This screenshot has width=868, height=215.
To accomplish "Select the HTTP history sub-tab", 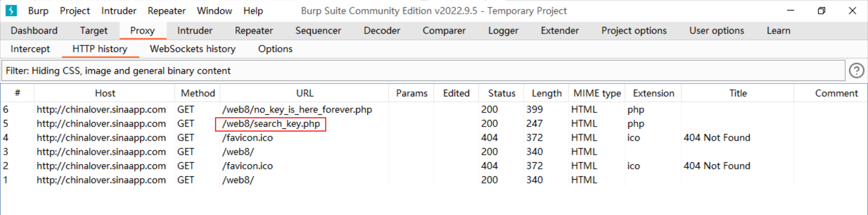I will point(100,49).
